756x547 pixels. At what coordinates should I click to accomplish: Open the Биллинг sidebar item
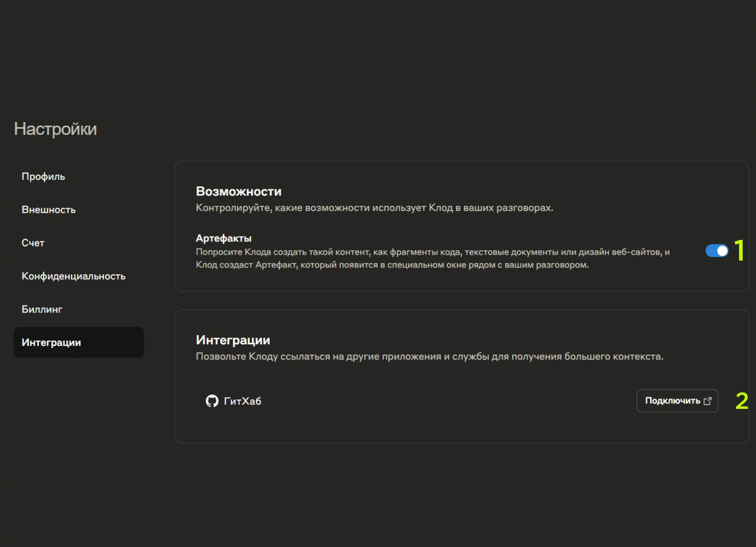click(42, 309)
